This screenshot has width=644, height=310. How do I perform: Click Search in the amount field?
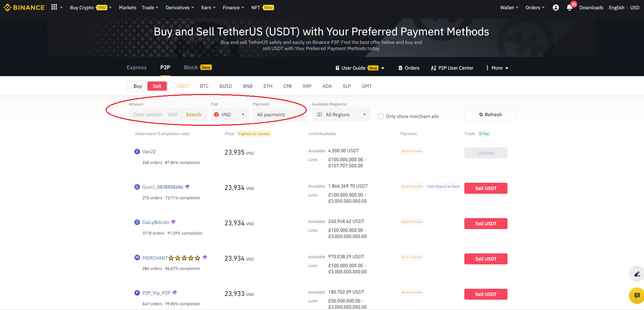193,115
